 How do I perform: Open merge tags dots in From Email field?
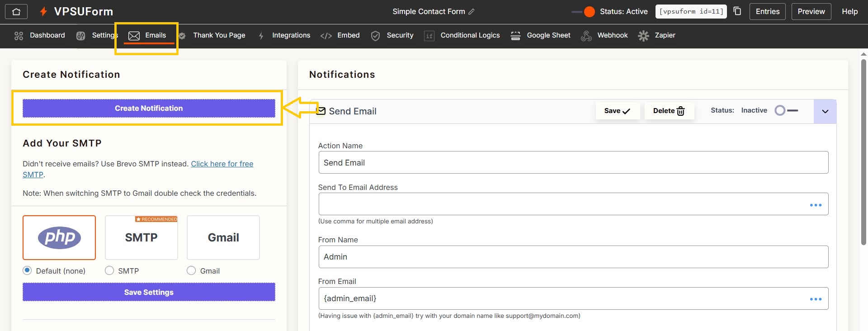pos(816,299)
